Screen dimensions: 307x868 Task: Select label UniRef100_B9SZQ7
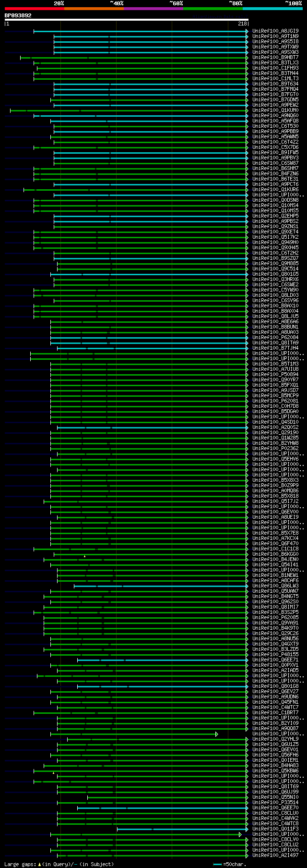(x=275, y=258)
